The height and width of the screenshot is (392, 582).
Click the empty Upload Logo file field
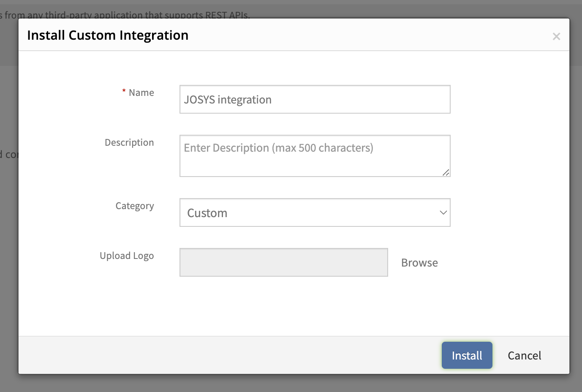click(283, 262)
